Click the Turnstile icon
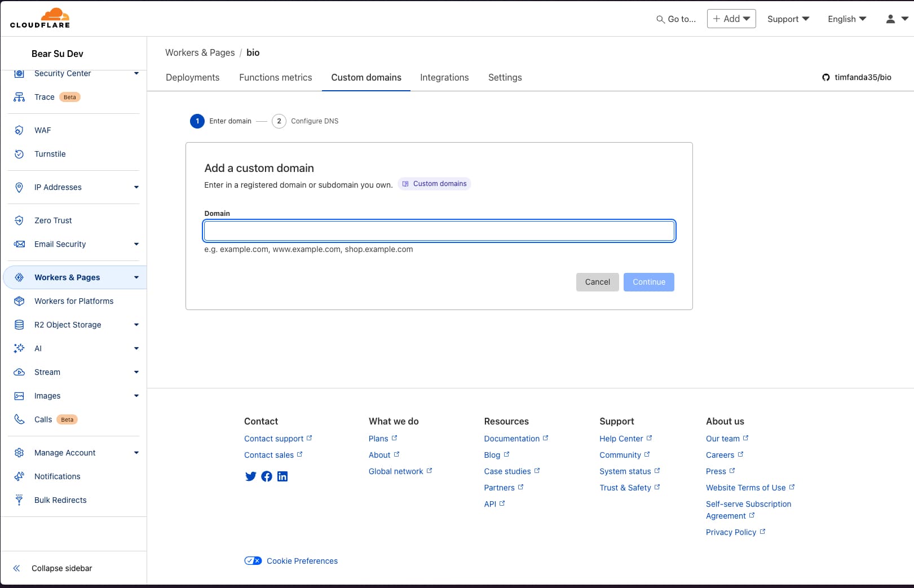914x588 pixels. (19, 154)
